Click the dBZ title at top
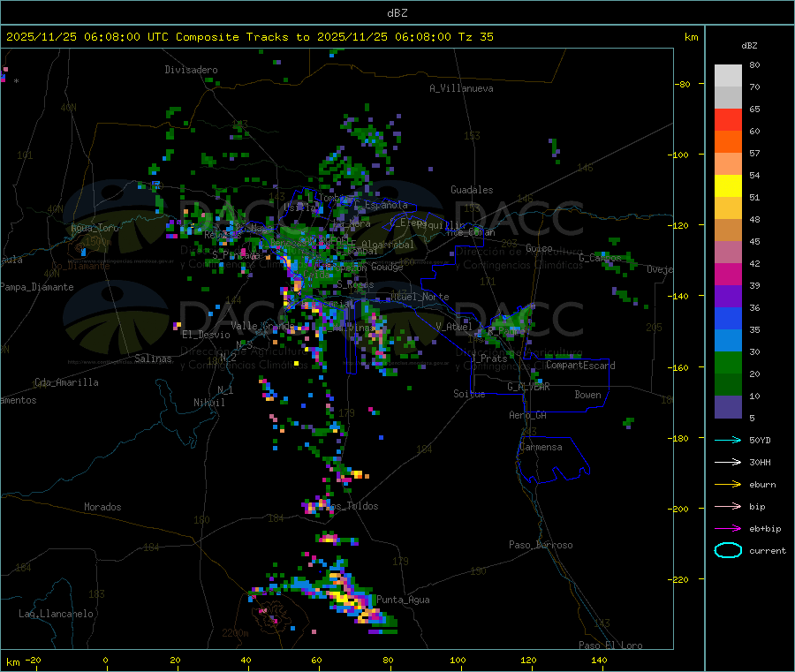795x672 pixels. coord(397,13)
